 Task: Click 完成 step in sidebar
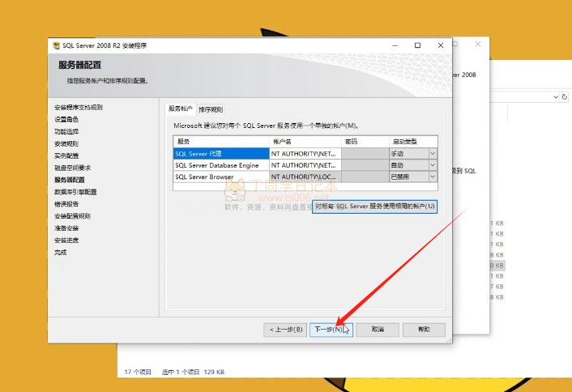pos(61,253)
